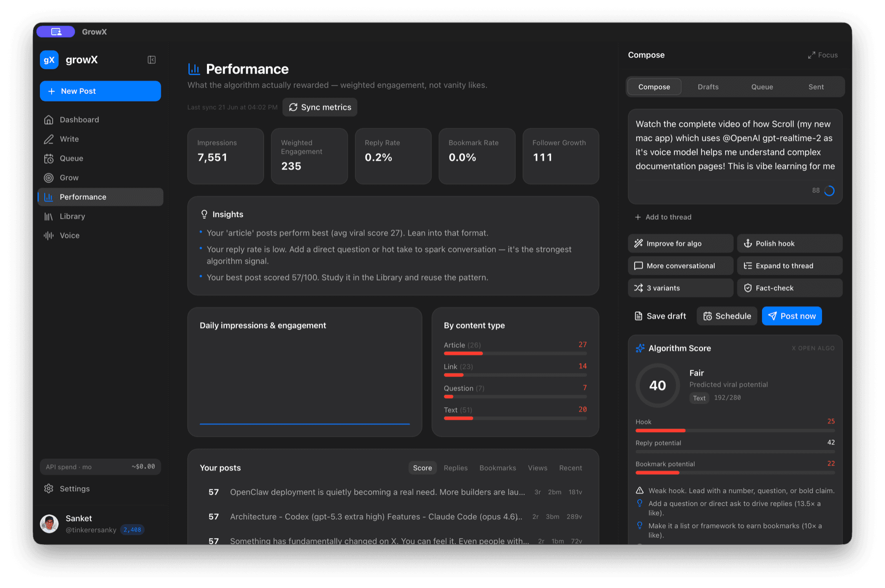Select the Compose tab
This screenshot has width=885, height=588.
click(x=654, y=87)
